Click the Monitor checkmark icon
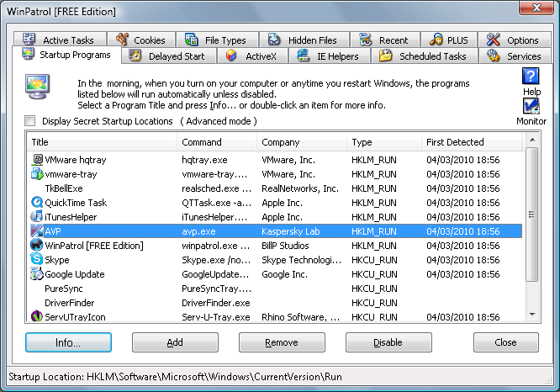This screenshot has height=392, width=560. coord(531,106)
